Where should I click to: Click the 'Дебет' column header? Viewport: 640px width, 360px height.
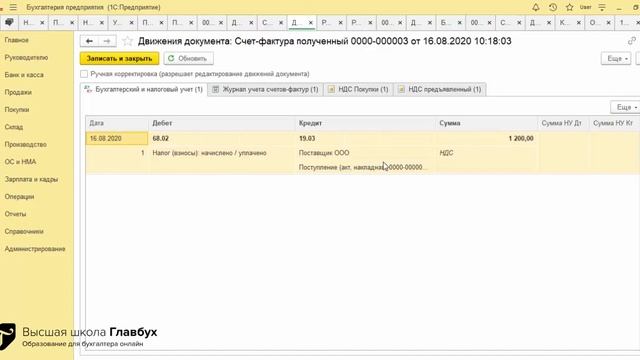222,123
